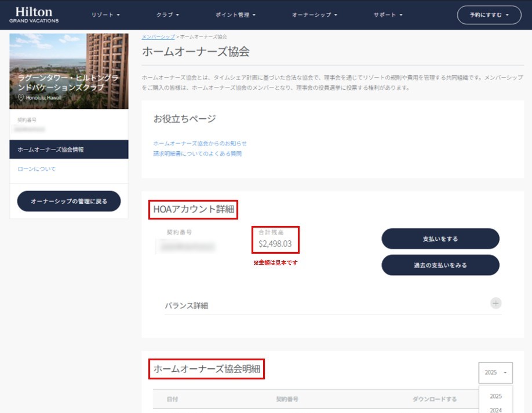This screenshot has height=413, width=532.
Task: Expand the サポート navigation dropdown
Action: (387, 14)
